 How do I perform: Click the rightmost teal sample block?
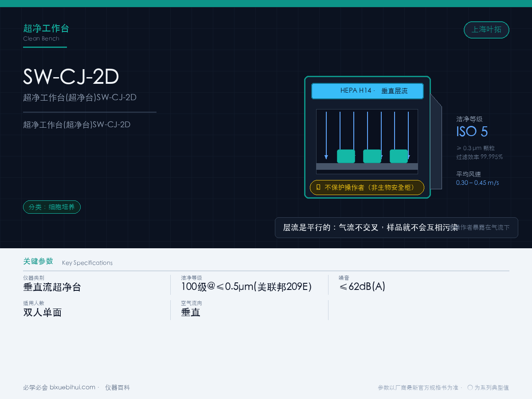(399, 156)
